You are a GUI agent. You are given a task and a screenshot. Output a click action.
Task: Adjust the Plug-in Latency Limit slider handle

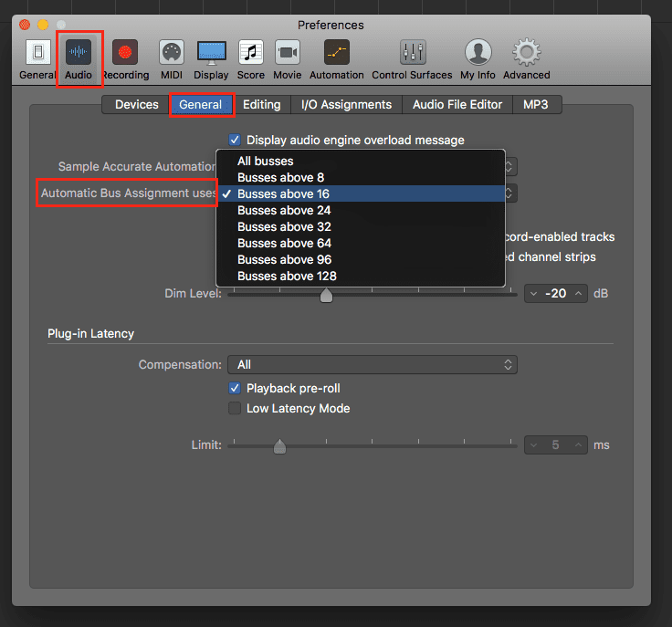pos(280,446)
